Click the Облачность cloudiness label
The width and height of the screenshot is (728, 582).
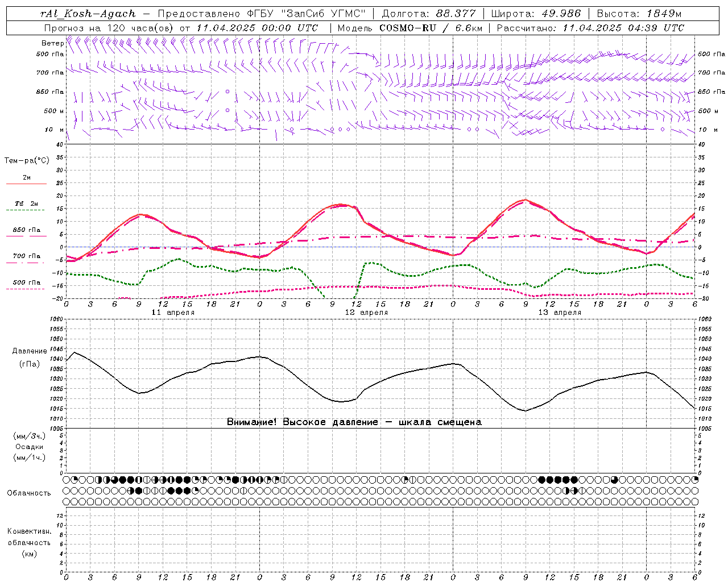point(29,493)
